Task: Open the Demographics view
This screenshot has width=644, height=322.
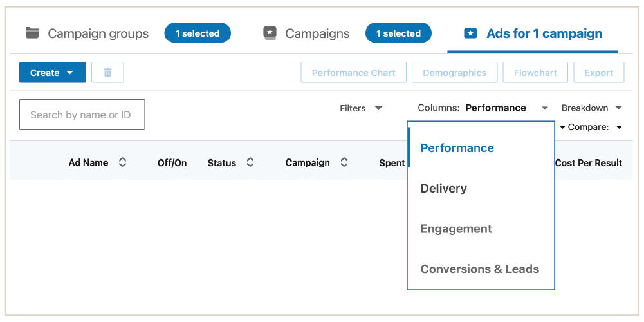Action: [x=455, y=72]
